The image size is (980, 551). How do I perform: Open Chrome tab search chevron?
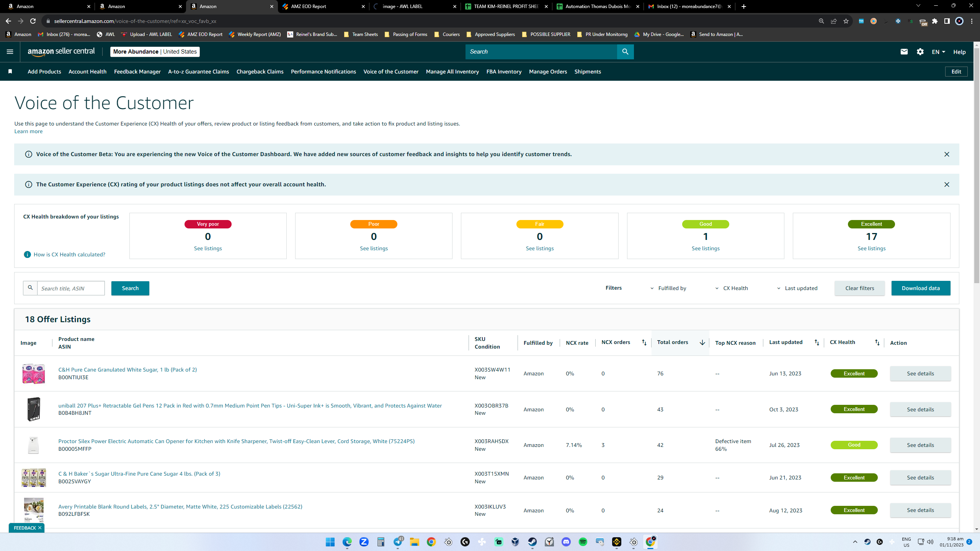[918, 6]
